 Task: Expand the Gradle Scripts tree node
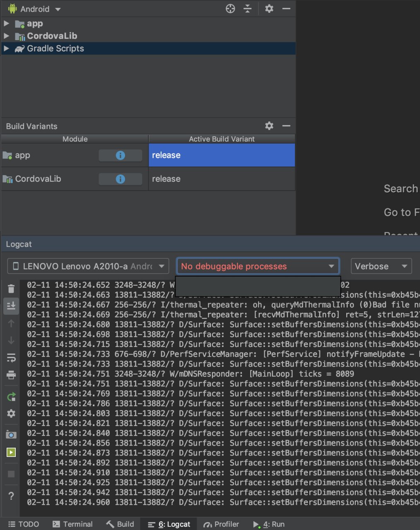[6, 48]
